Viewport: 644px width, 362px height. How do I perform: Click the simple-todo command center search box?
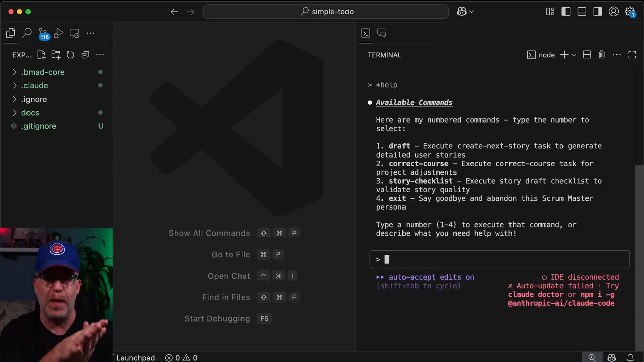tap(326, 12)
